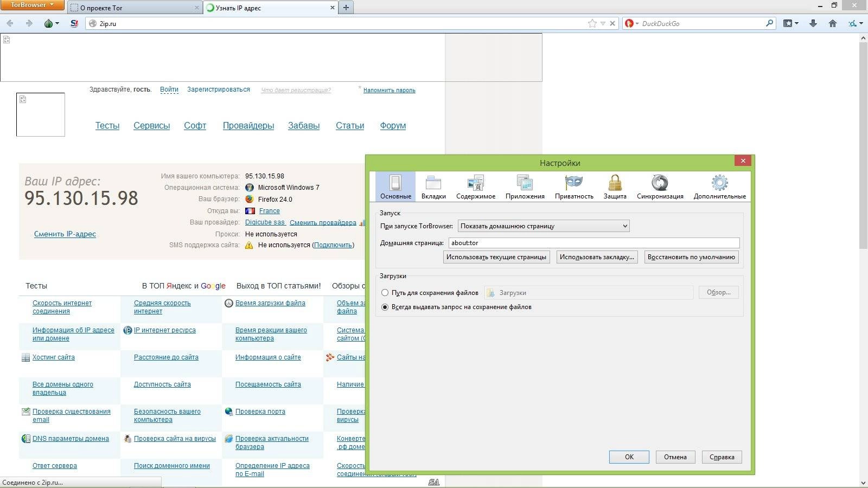Click 'Напомнить пароль' link
This screenshot has height=488, width=868.
point(390,90)
